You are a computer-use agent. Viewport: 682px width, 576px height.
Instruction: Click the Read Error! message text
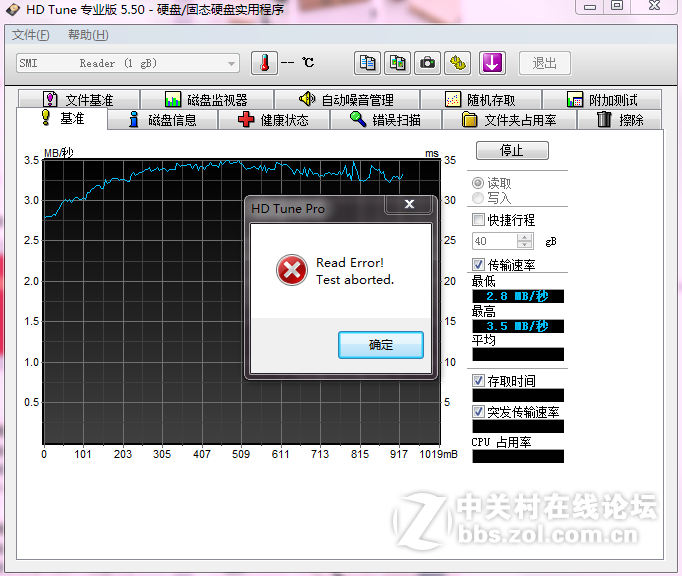(x=350, y=263)
